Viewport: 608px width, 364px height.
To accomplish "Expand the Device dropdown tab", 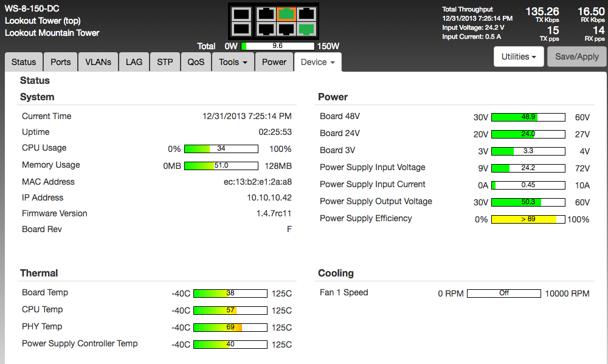I will [x=318, y=62].
